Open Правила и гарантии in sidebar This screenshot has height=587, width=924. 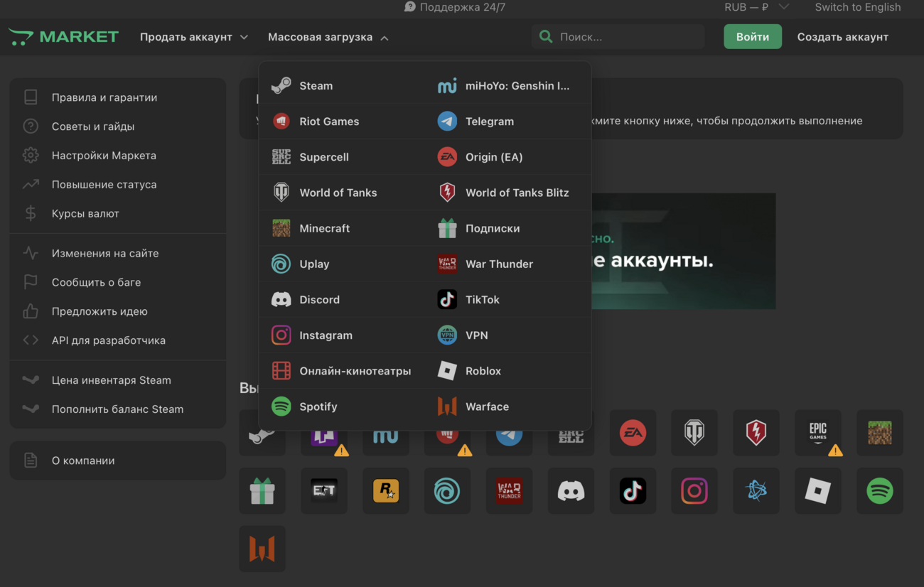pyautogui.click(x=104, y=97)
